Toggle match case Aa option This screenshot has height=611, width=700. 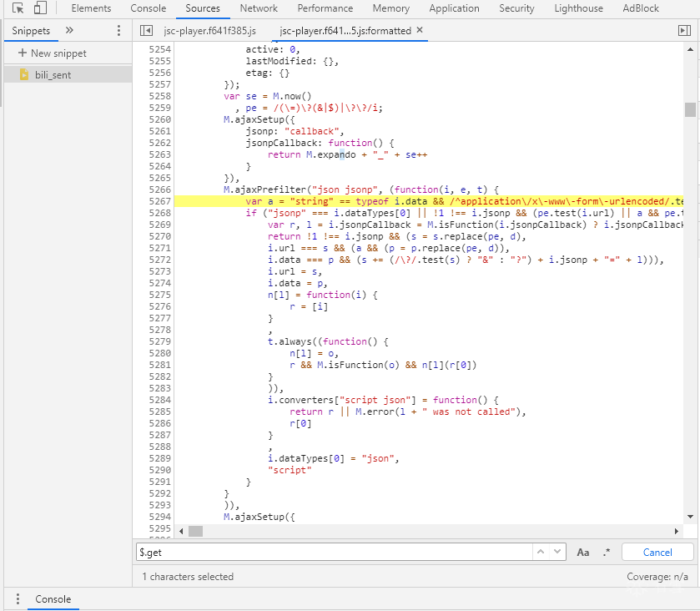click(x=583, y=553)
